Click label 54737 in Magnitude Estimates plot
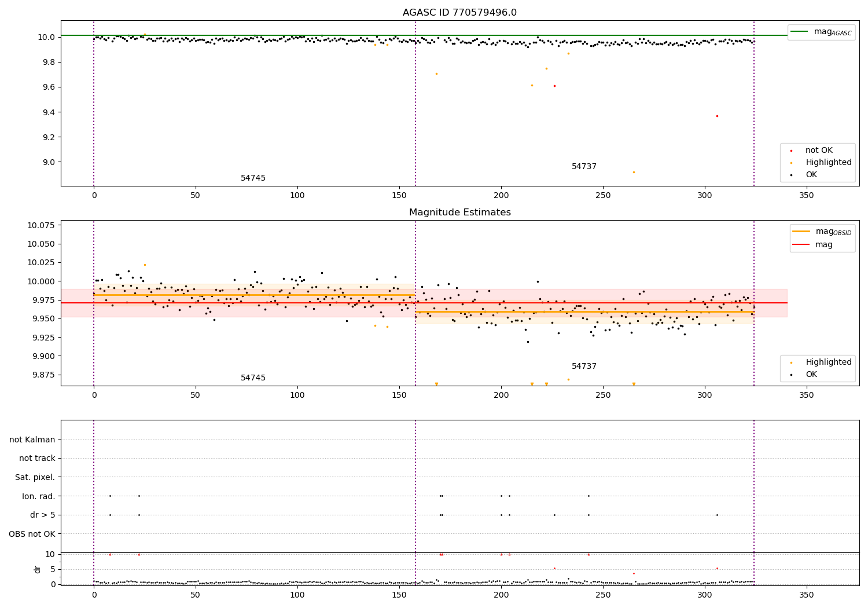The image size is (868, 608). click(x=584, y=367)
